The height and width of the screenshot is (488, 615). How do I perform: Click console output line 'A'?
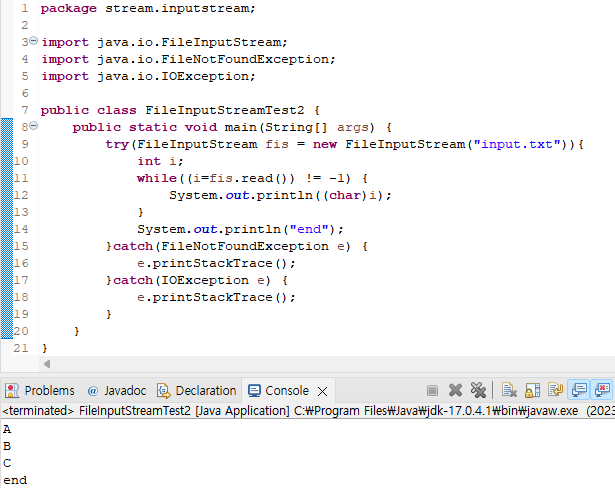point(7,429)
